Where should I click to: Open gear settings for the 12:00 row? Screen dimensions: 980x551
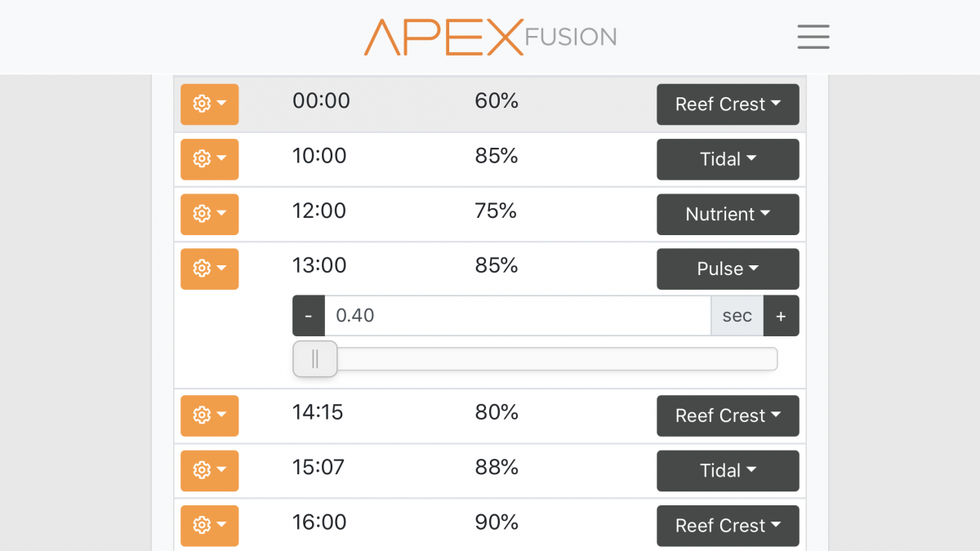pyautogui.click(x=209, y=214)
